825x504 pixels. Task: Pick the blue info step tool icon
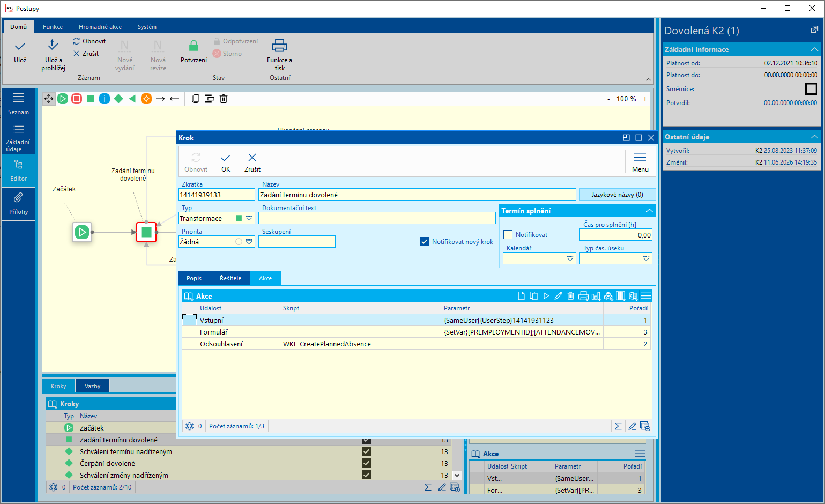pos(105,99)
